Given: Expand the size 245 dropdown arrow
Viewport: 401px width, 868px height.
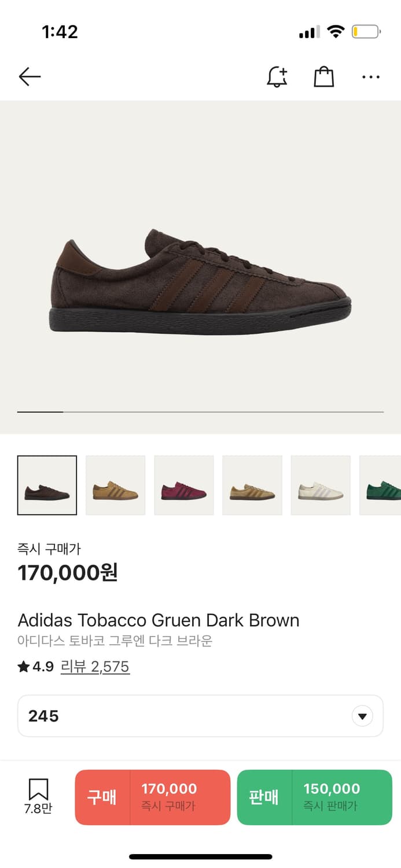Looking at the screenshot, I should 362,716.
